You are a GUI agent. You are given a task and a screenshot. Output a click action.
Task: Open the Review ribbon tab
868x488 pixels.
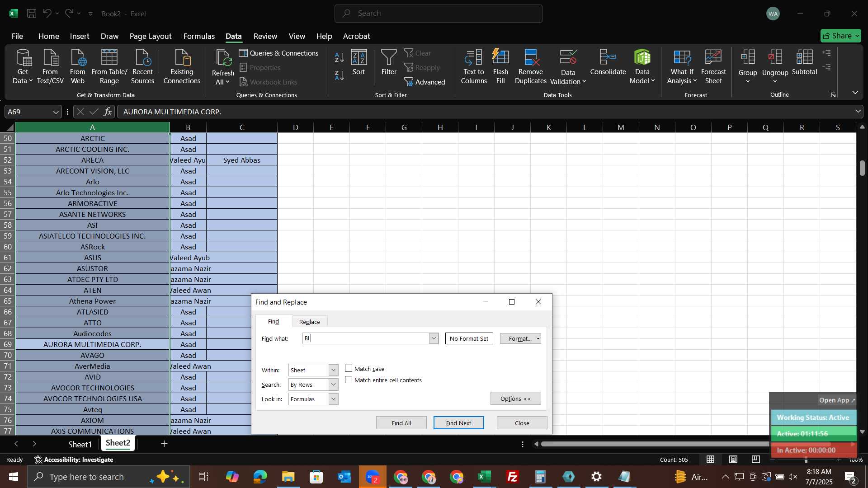coord(265,36)
